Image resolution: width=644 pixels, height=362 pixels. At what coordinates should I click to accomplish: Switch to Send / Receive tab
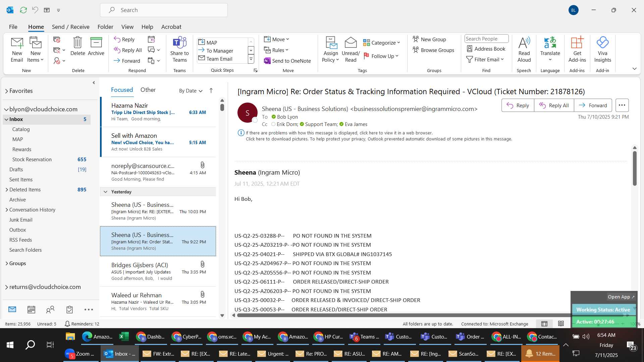tap(70, 27)
